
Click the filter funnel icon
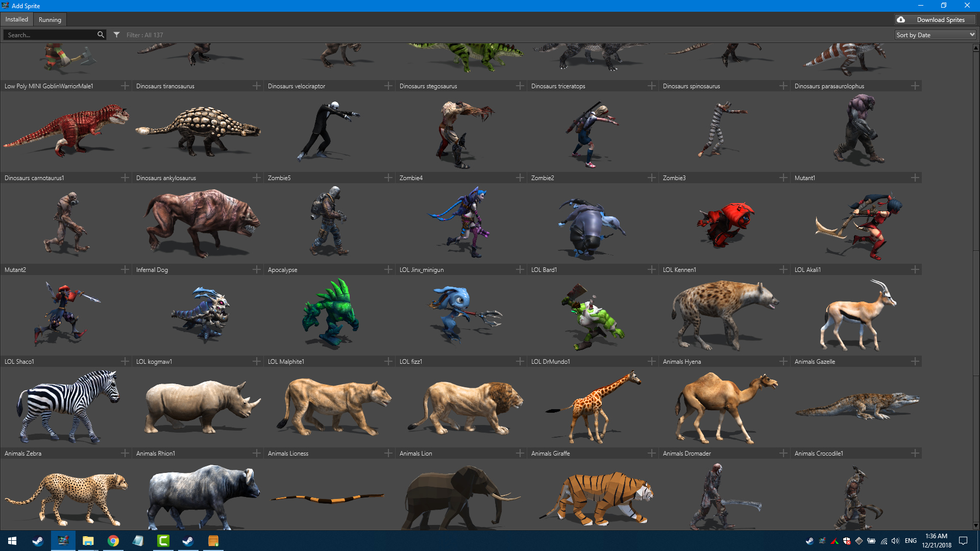(x=117, y=35)
